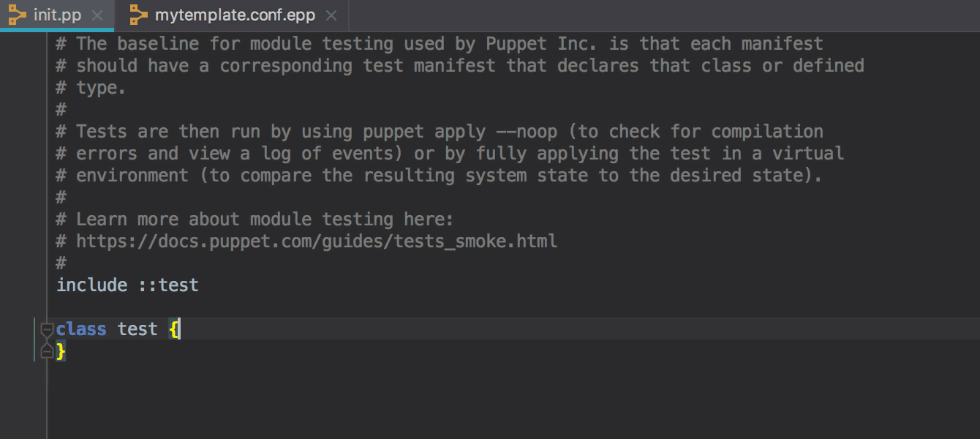Switch to the init.pp tab
The image size is (980, 439).
[x=56, y=15]
